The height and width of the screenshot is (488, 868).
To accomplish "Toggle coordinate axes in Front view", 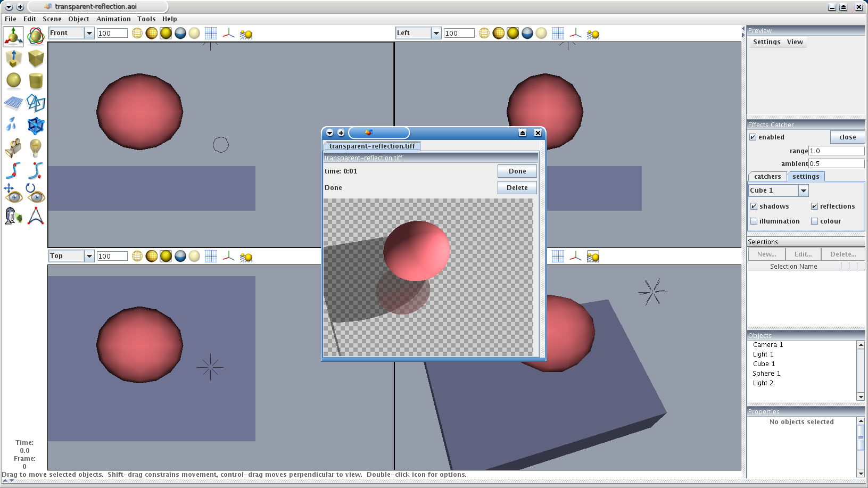I will (x=229, y=33).
